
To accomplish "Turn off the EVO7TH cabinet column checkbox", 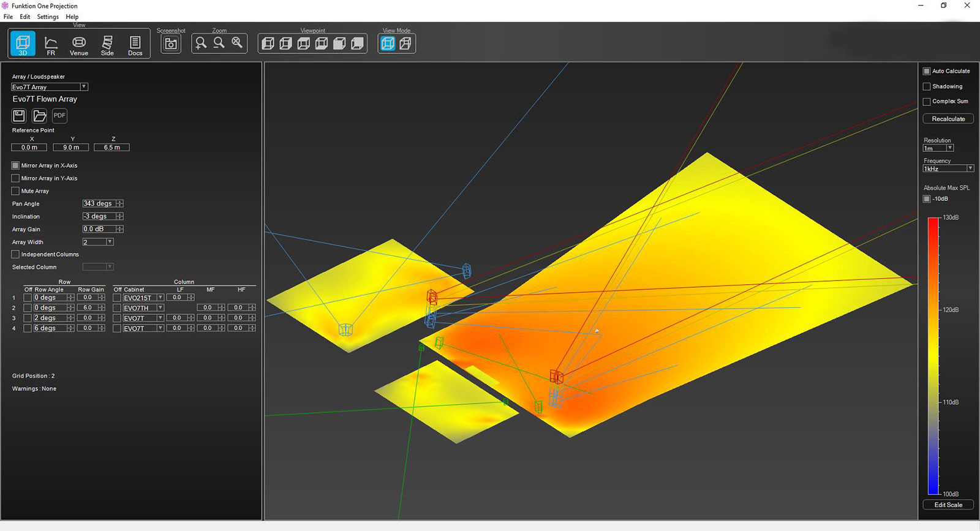I will 116,308.
